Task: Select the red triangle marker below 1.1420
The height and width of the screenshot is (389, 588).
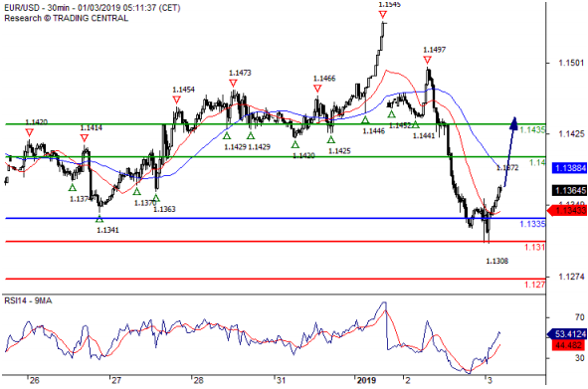Action: pos(29,132)
